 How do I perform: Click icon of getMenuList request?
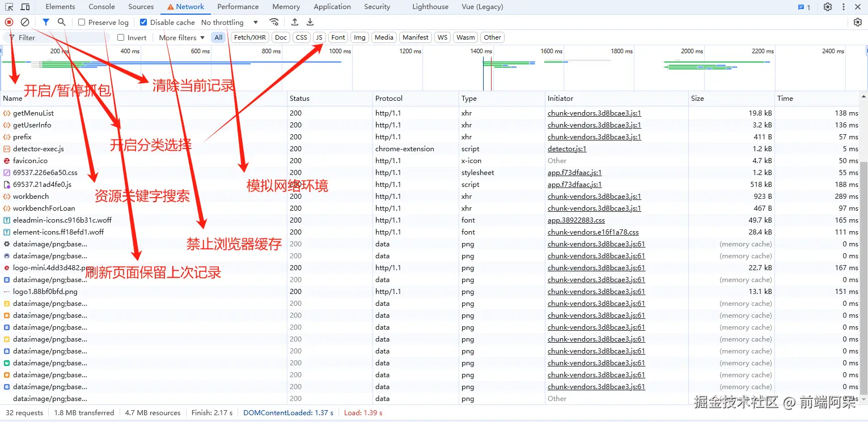click(7, 113)
